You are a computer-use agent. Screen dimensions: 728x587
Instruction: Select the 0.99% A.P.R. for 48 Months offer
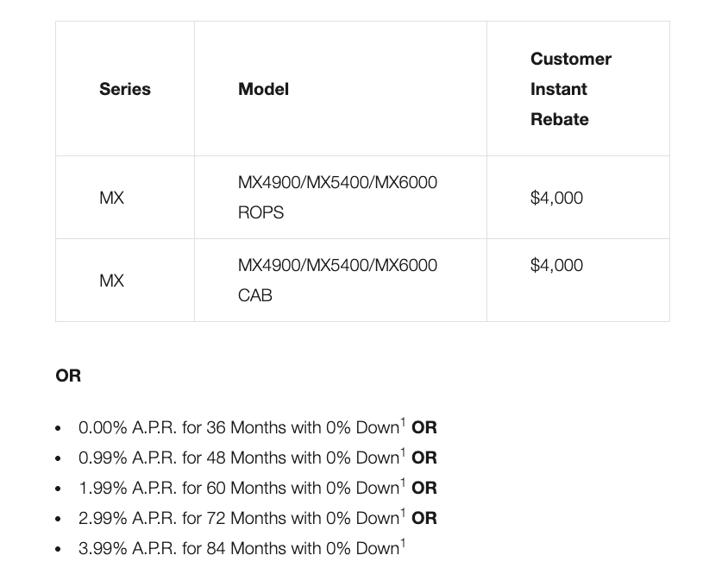238,458
